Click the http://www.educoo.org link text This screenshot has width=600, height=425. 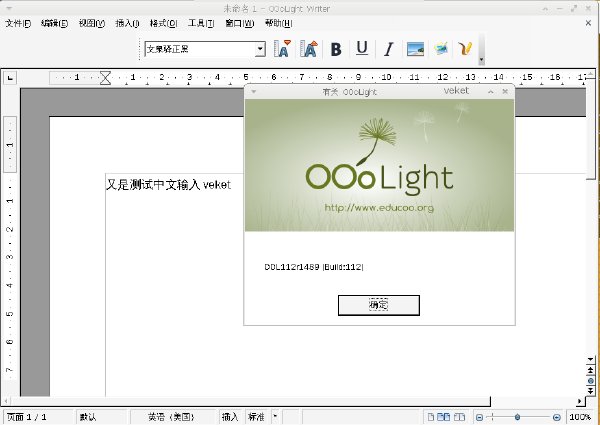[x=379, y=208]
